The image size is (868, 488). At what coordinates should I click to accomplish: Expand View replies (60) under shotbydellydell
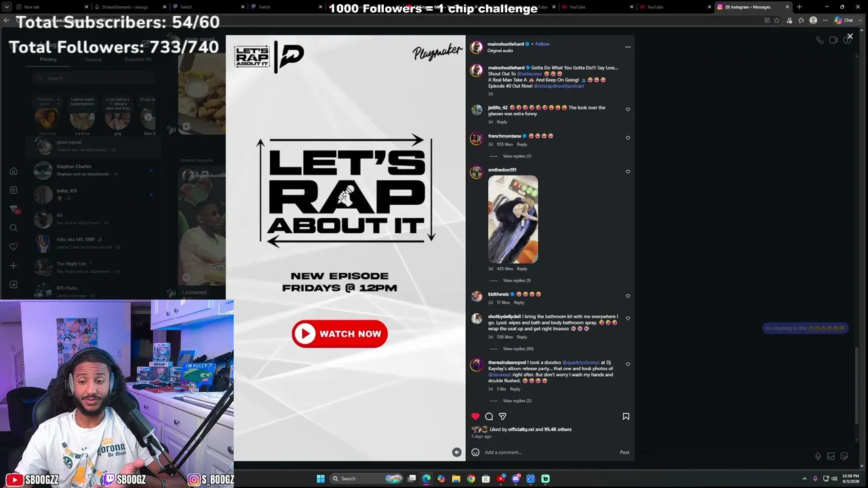point(518,349)
